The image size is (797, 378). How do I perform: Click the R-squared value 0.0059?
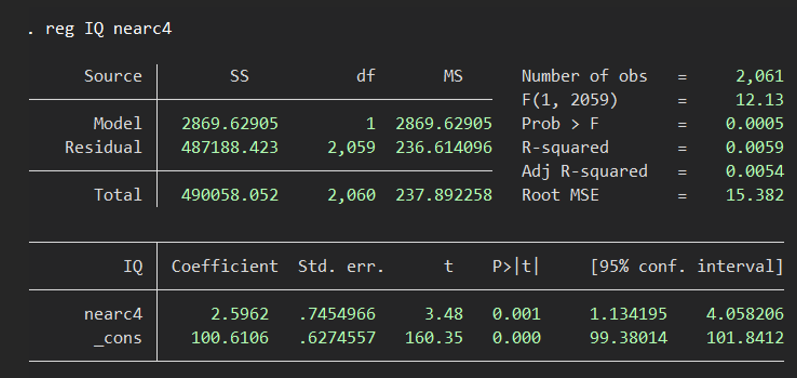tap(754, 147)
